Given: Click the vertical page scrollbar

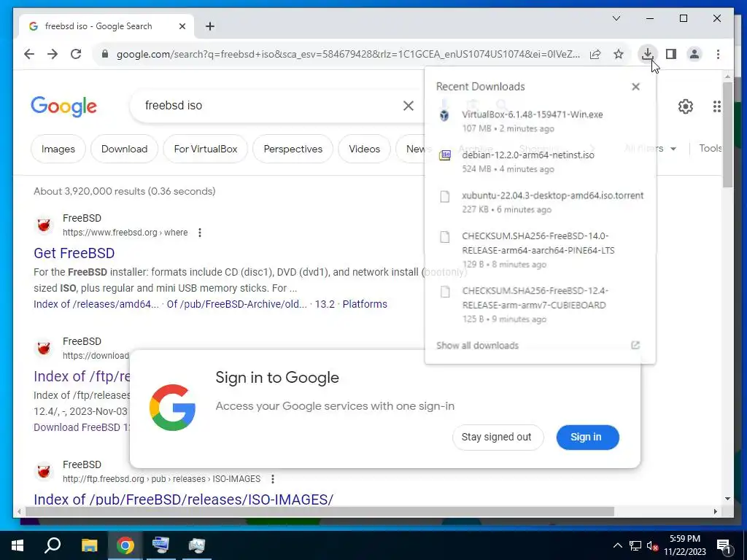Looking at the screenshot, I should [x=727, y=135].
